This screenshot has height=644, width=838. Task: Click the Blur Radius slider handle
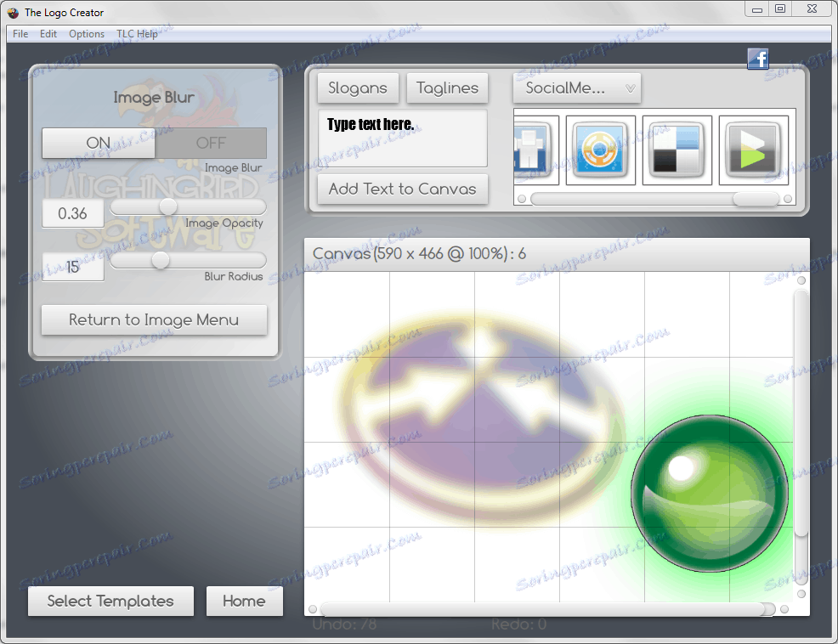click(161, 260)
